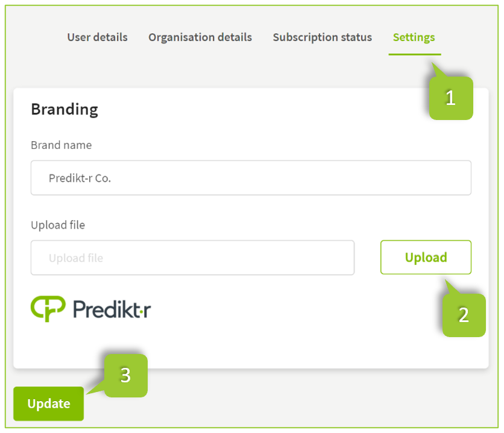This screenshot has height=433, width=504.
Task: Click the green Predikt-r logo symbol
Action: pyautogui.click(x=47, y=309)
